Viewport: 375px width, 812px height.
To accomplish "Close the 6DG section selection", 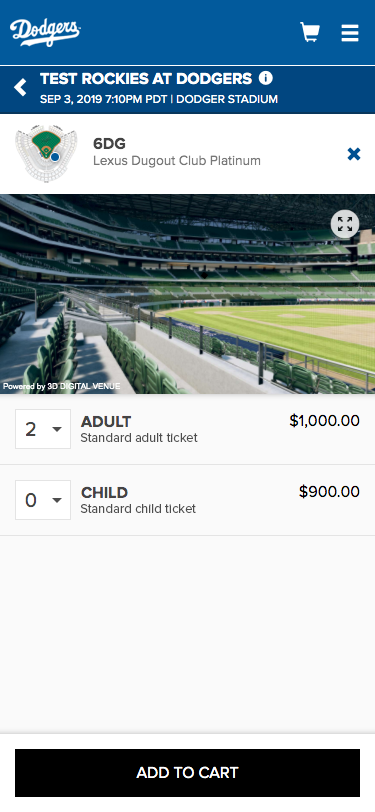I will pyautogui.click(x=354, y=154).
